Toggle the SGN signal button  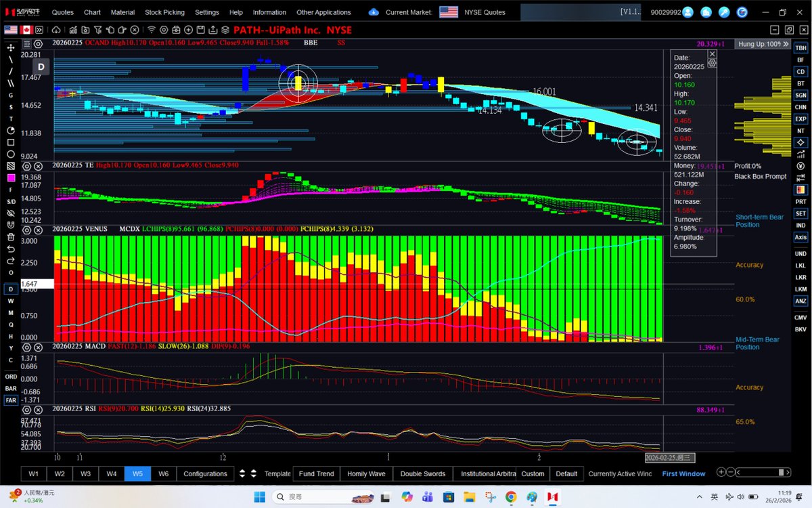[x=800, y=96]
